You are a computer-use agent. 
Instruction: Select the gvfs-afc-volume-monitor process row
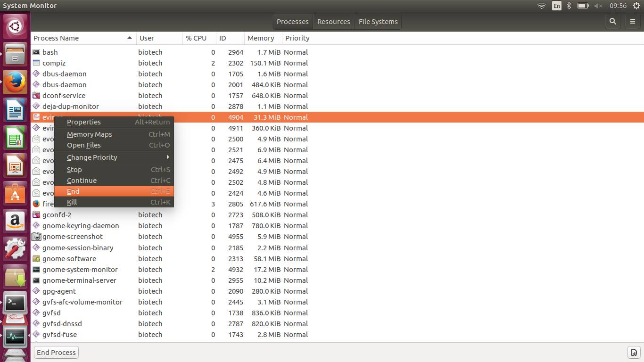[337, 302]
